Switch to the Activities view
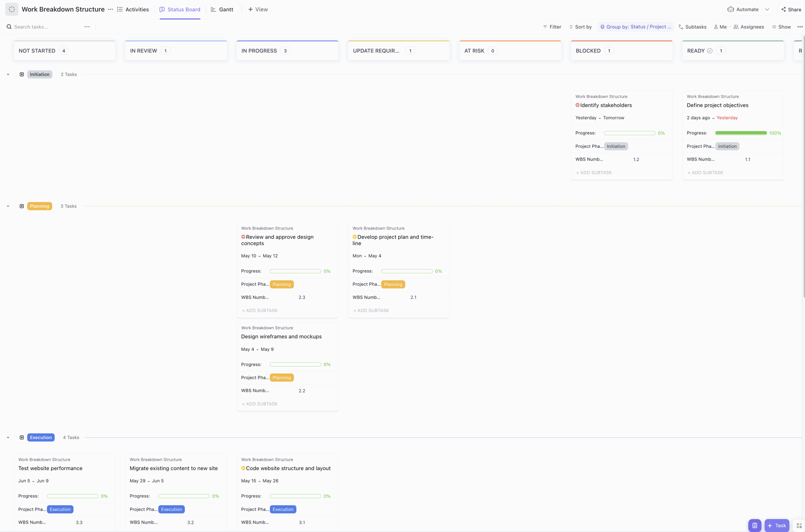805x532 pixels. pyautogui.click(x=133, y=9)
